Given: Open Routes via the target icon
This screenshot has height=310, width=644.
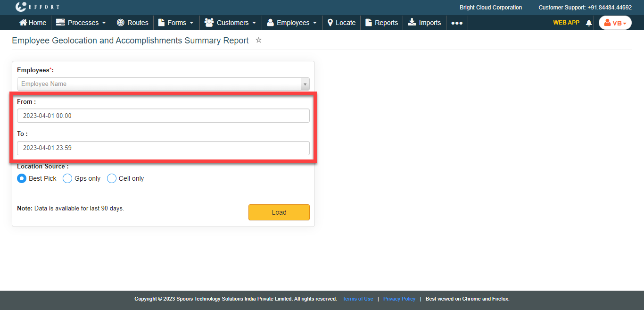Looking at the screenshot, I should click(121, 23).
